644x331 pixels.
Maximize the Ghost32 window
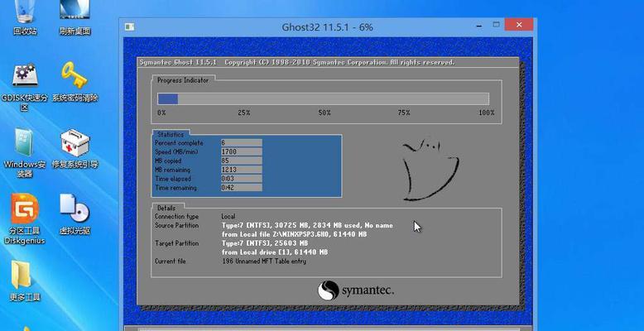[496, 25]
